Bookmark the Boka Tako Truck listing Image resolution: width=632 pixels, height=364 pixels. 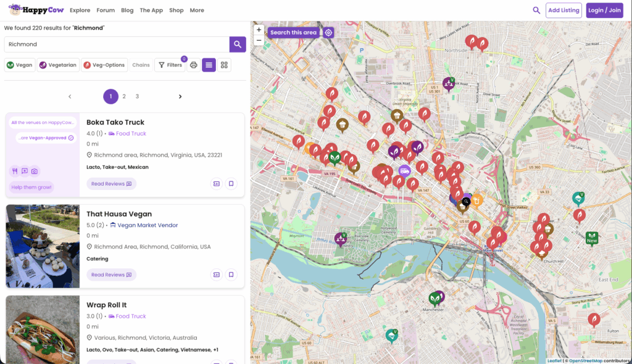point(231,184)
